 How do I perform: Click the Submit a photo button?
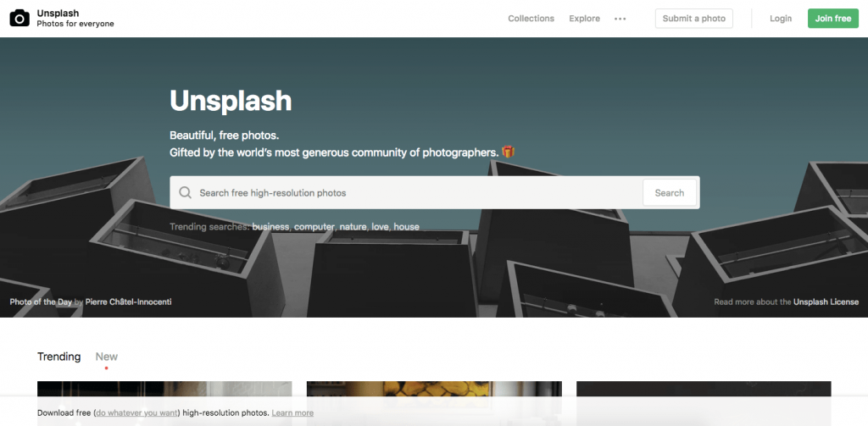pos(694,19)
